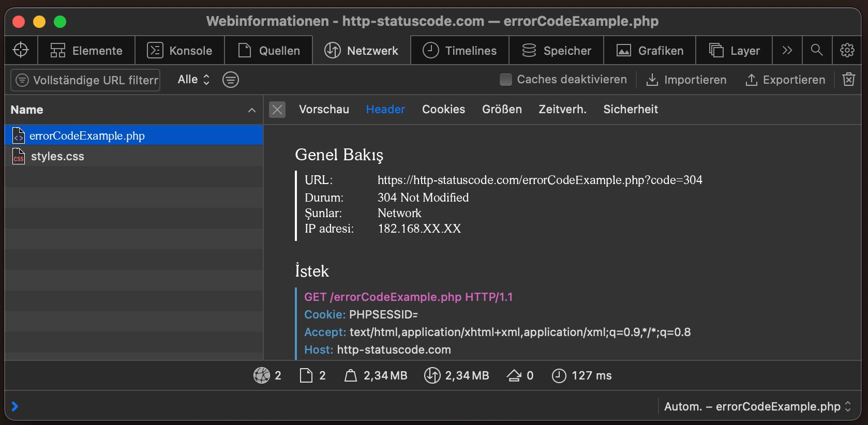Click the 127 ms clock icon
Screen dimensions: 868x425
(559, 375)
